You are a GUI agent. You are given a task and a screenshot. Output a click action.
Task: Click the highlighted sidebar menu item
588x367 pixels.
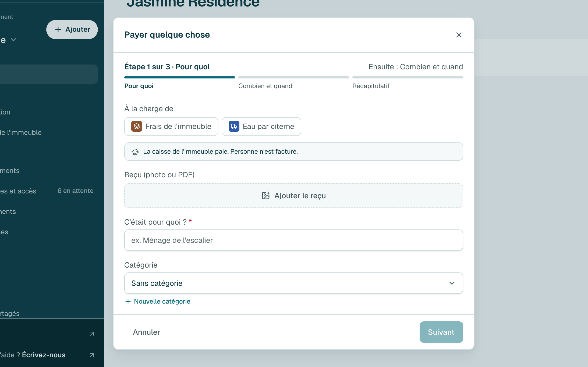pyautogui.click(x=49, y=74)
